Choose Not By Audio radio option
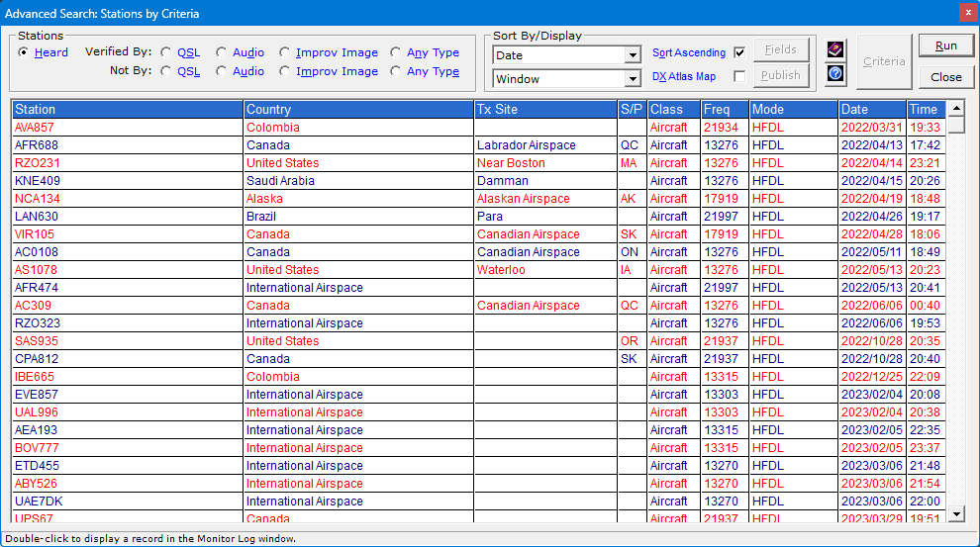Image resolution: width=980 pixels, height=547 pixels. point(221,71)
